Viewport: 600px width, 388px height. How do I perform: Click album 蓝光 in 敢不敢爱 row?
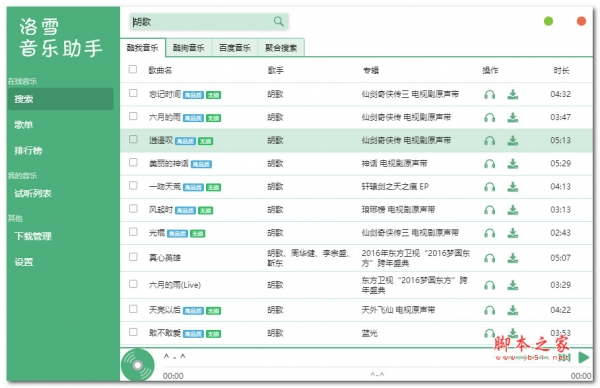tap(370, 333)
